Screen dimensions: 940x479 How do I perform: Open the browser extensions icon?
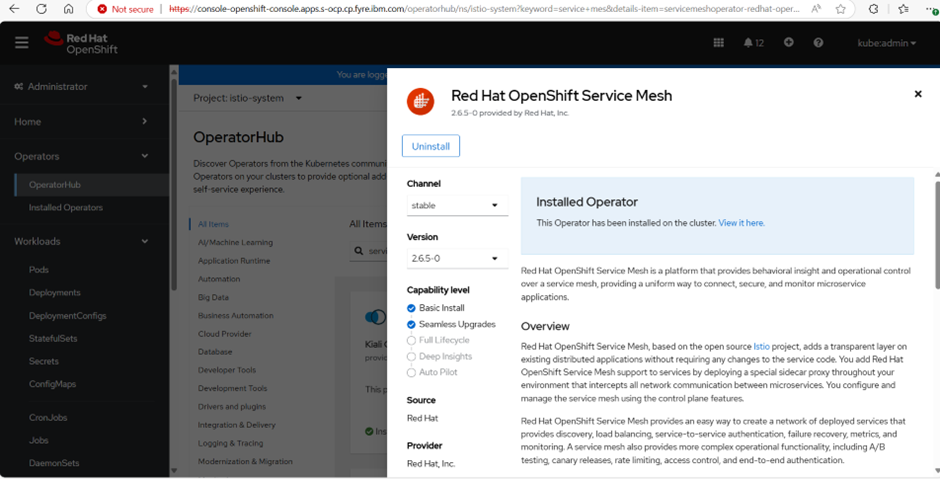pos(873,9)
